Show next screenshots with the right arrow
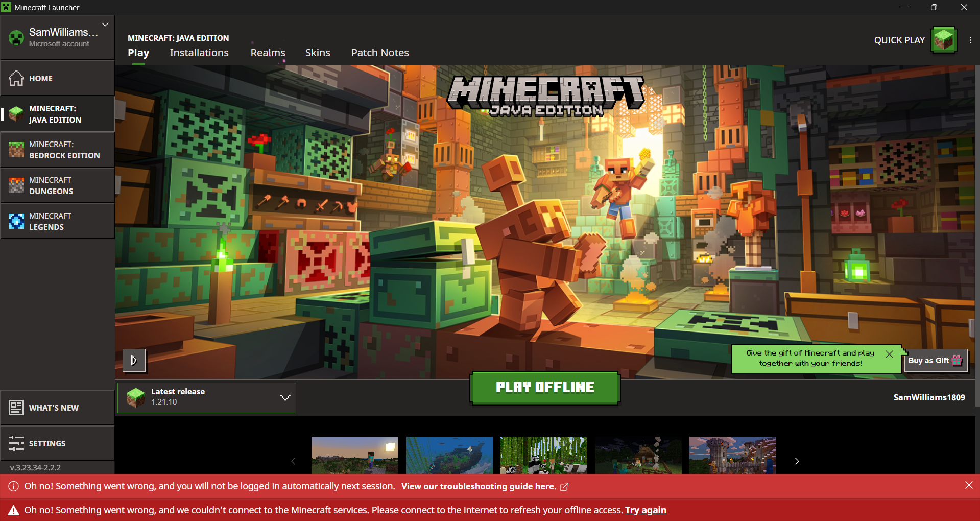Screen dimensions: 980x521 (x=797, y=461)
